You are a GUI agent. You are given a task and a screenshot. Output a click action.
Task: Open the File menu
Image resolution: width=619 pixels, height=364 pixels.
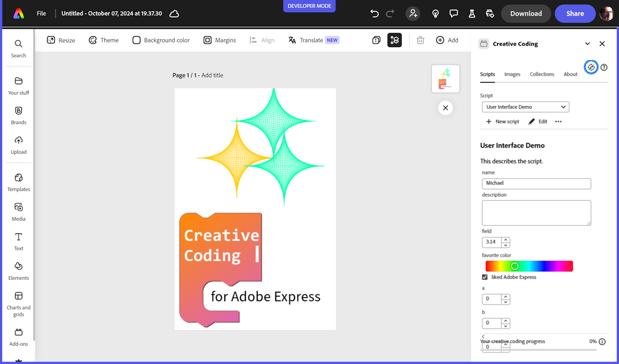click(41, 14)
